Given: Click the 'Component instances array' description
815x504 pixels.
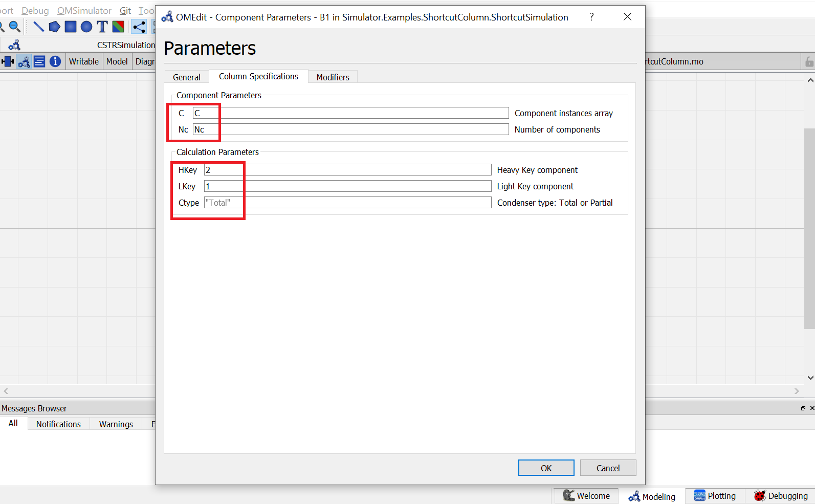Looking at the screenshot, I should (563, 113).
